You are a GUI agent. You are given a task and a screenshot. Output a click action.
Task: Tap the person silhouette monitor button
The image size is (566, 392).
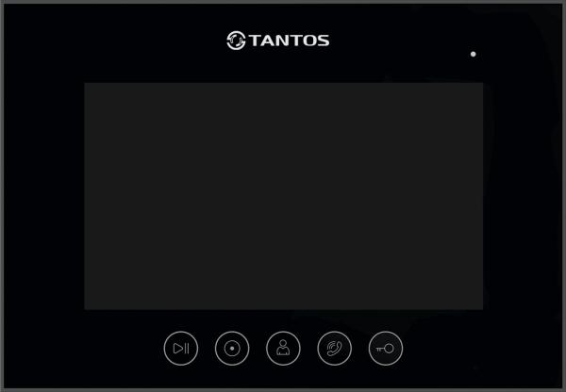click(x=283, y=349)
